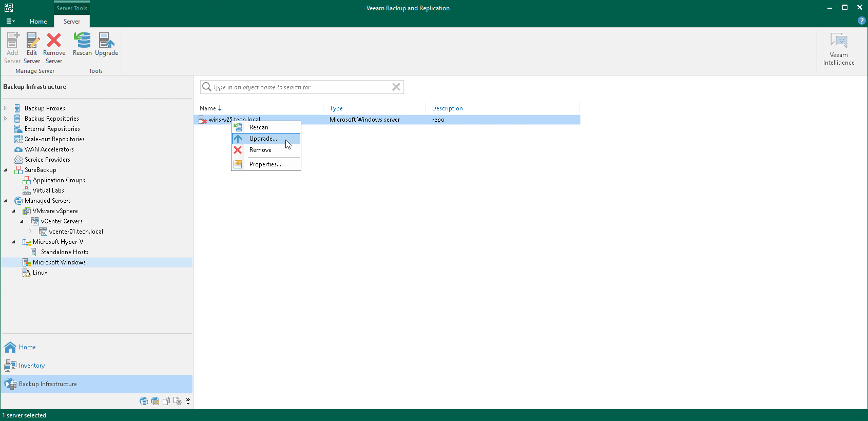Open Application Groups tree item

pyautogui.click(x=59, y=180)
